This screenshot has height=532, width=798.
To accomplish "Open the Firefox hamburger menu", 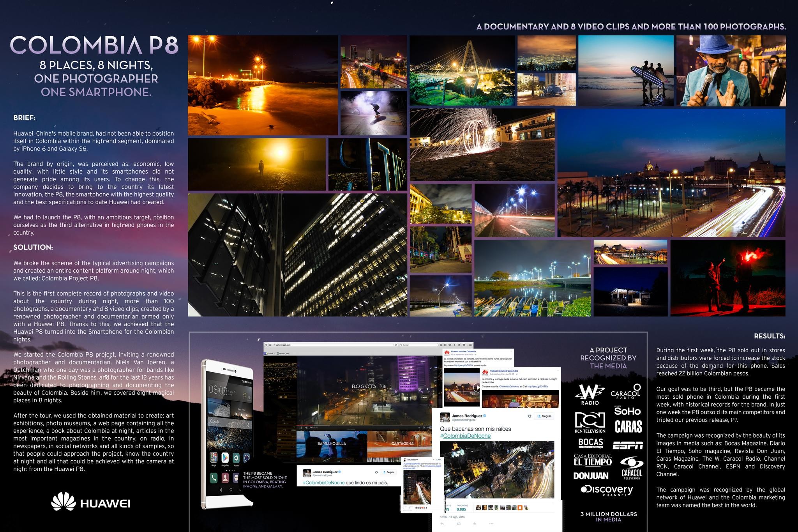I will pos(470,345).
